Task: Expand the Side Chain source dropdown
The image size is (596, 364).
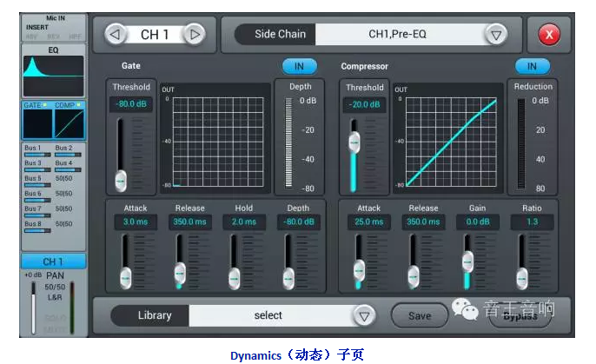Action: point(496,35)
